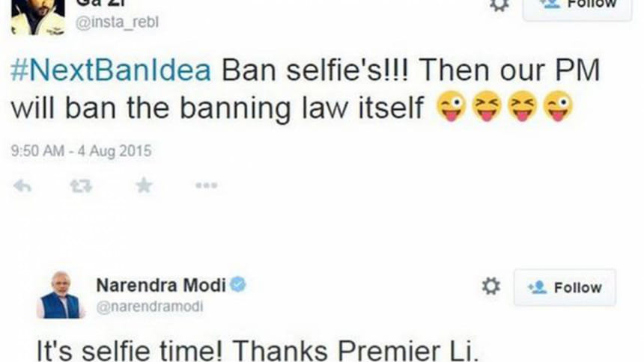Click Narendra Modi's profile picture
The image size is (644, 362).
point(61,295)
